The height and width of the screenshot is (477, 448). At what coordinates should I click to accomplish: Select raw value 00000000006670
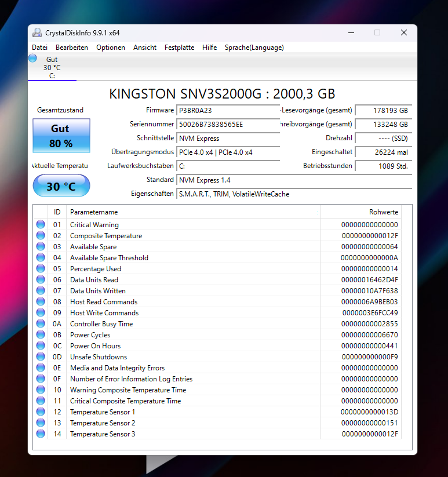pos(370,335)
